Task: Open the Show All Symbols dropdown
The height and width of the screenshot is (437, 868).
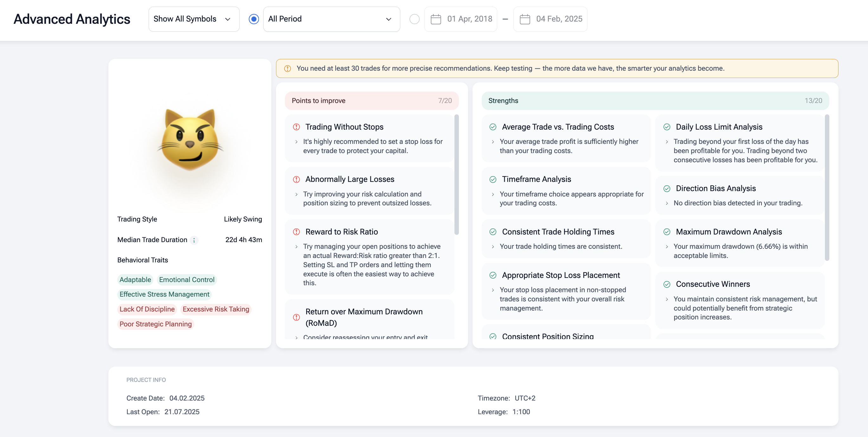Action: (194, 19)
